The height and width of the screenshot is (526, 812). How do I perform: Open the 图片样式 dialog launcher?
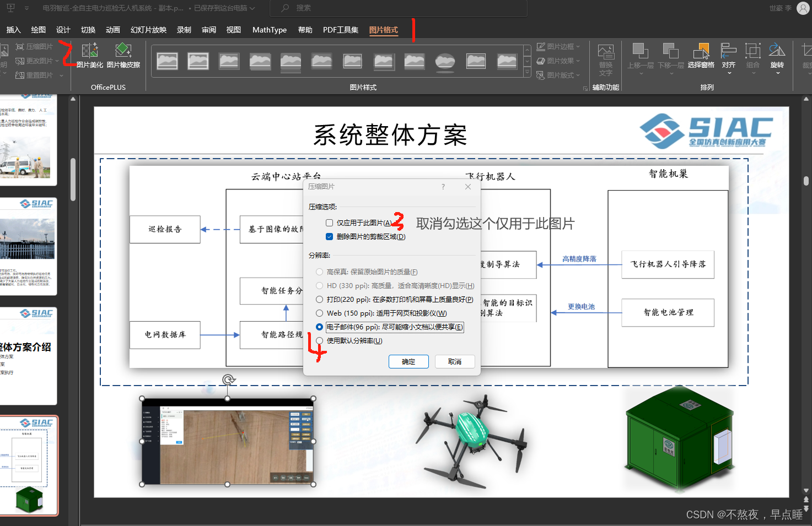click(585, 88)
